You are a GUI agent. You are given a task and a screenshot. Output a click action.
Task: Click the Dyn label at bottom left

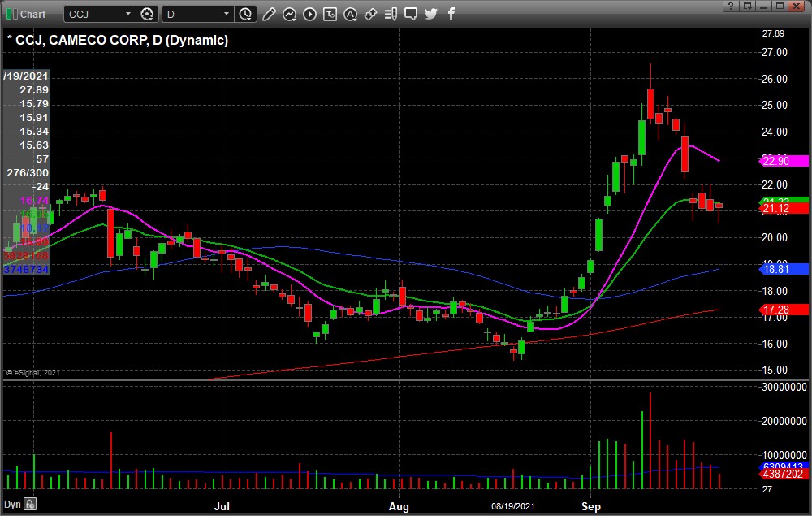pyautogui.click(x=12, y=504)
